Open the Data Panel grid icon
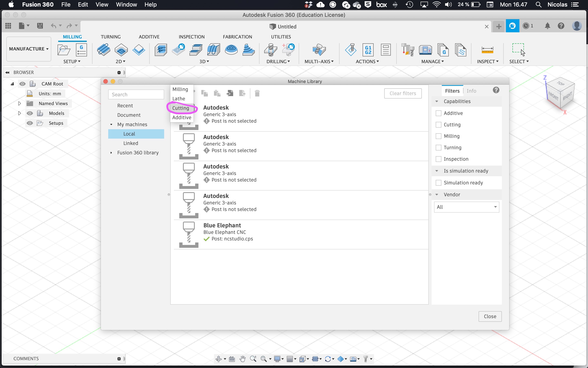The width and height of the screenshot is (588, 368). click(8, 26)
